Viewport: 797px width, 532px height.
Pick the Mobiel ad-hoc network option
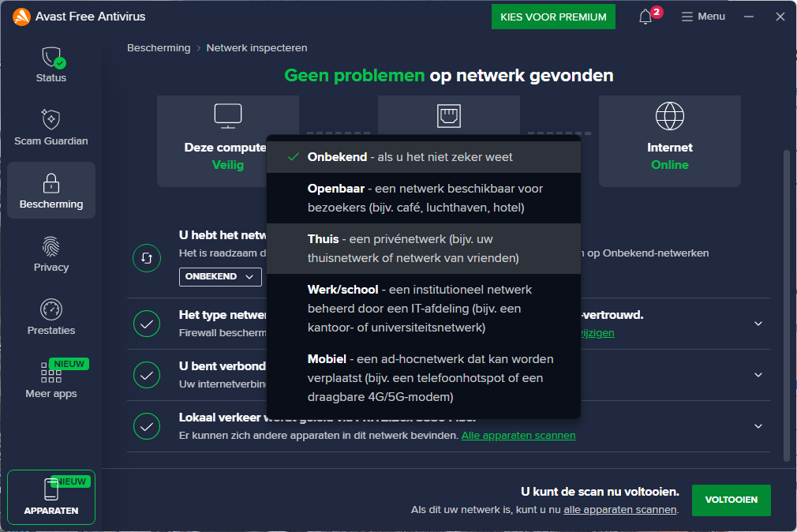click(x=424, y=378)
